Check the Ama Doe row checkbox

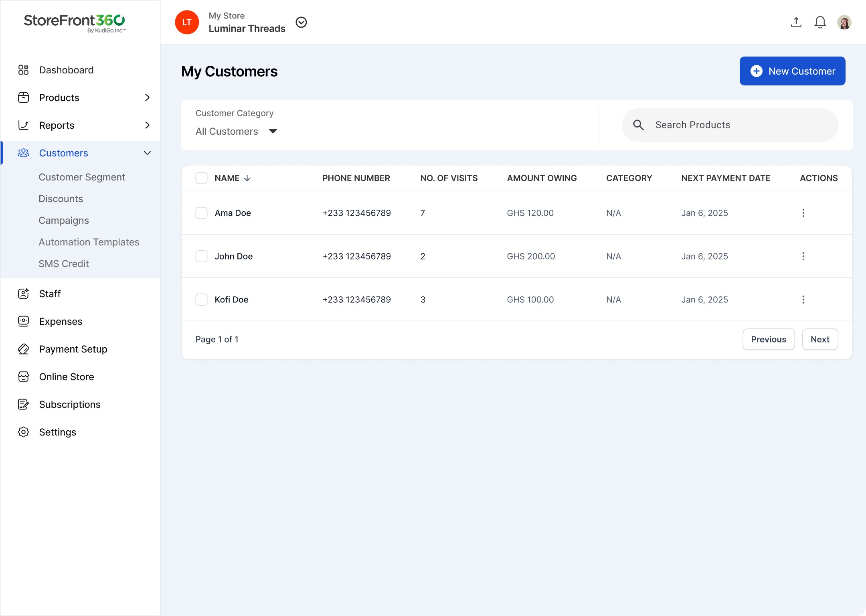[201, 213]
